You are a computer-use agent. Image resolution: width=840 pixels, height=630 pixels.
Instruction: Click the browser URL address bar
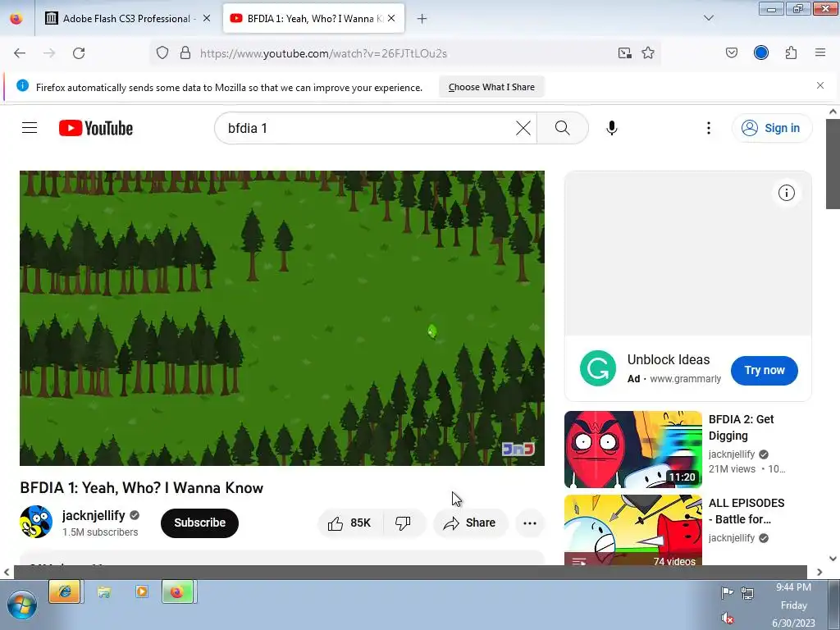[404, 53]
